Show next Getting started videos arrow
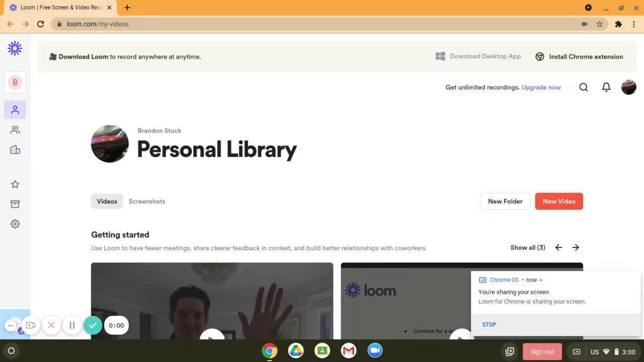Screen dimensions: 644x362 pos(576,247)
